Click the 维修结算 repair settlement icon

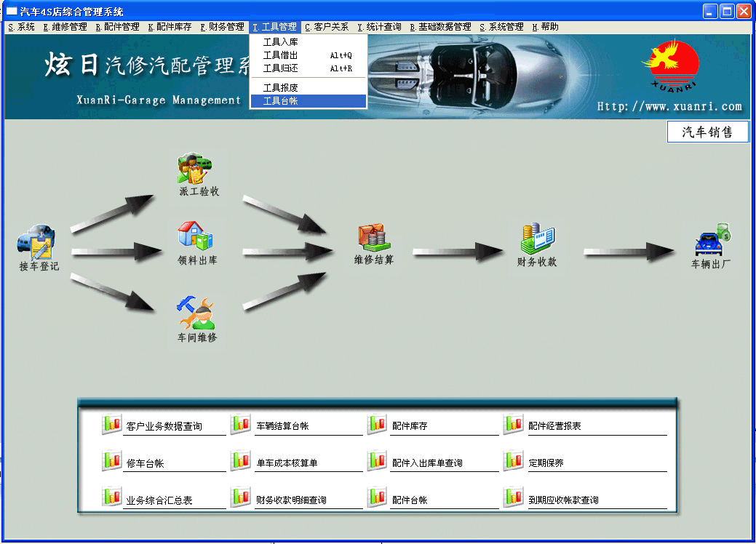pos(373,236)
